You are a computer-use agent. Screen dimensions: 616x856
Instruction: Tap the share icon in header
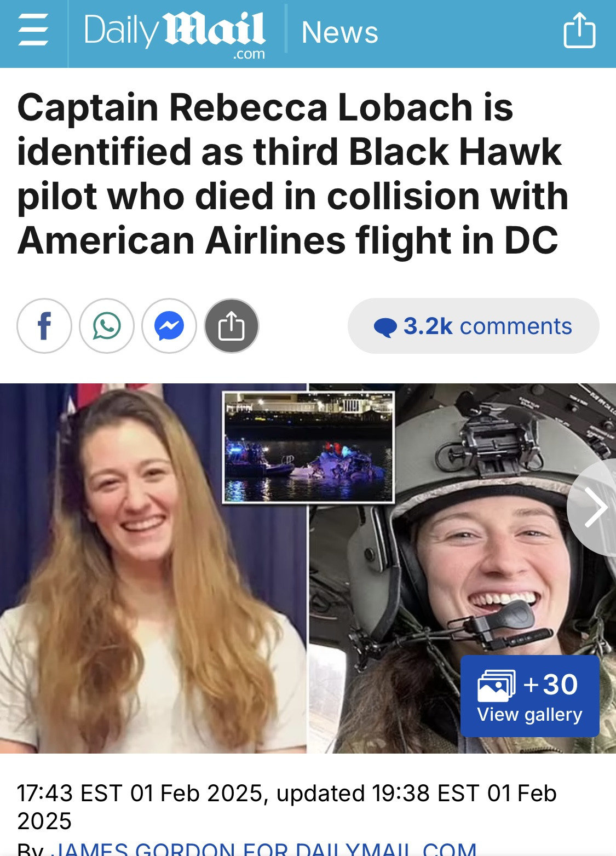[579, 31]
